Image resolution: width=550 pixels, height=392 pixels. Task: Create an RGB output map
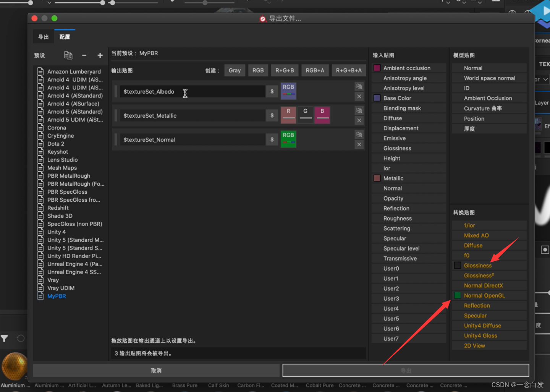point(258,70)
